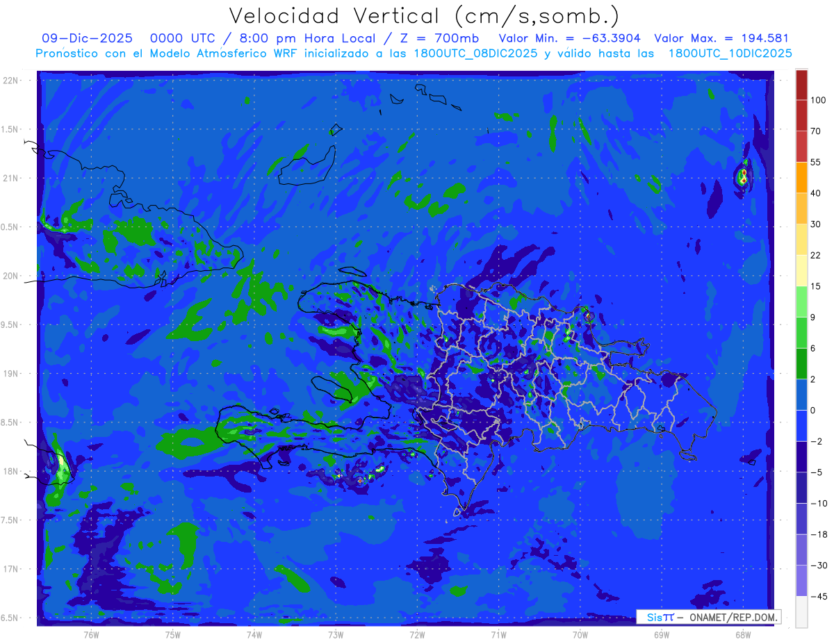This screenshot has width=834, height=644.
Task: Click the '74W' longitude label
Action: (254, 634)
